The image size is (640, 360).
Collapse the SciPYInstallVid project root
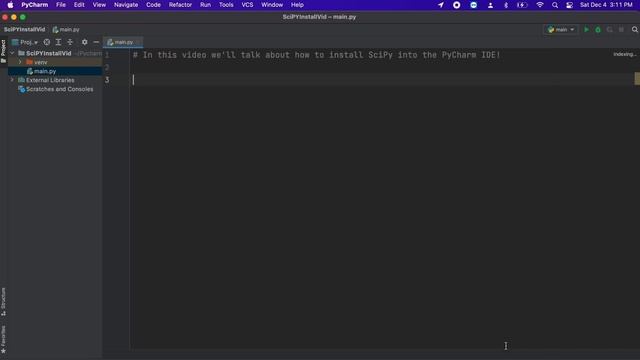coord(12,53)
